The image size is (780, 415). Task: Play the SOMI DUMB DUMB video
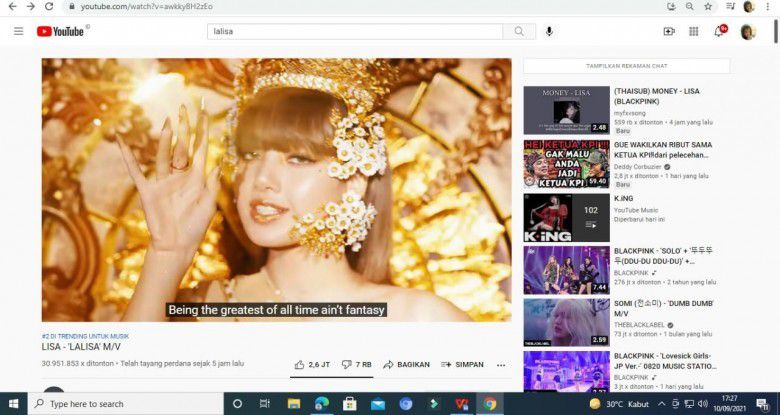click(566, 322)
